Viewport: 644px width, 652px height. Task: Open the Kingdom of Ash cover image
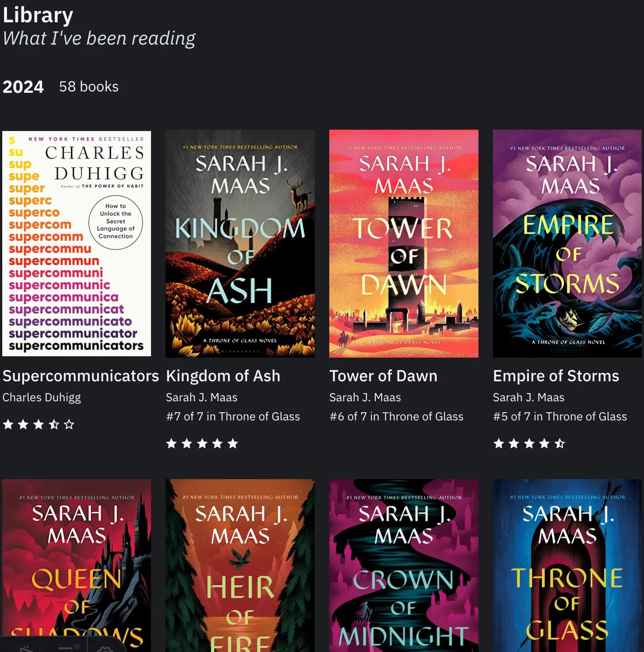pos(240,243)
